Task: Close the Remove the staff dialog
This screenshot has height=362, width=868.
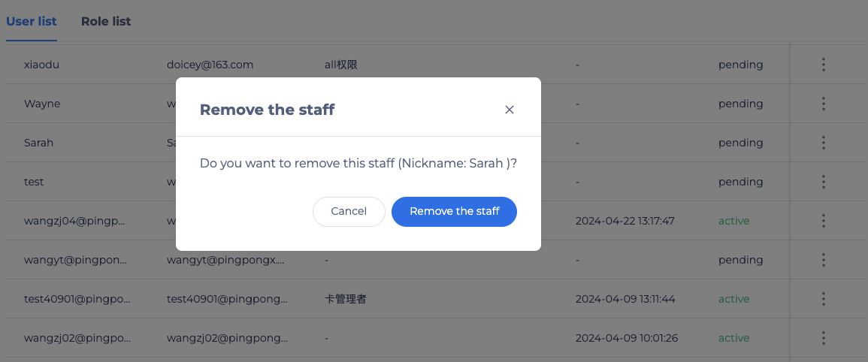Action: 510,110
